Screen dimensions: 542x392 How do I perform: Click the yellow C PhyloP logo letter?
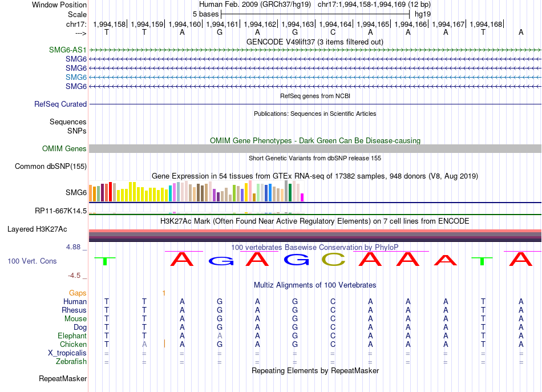(333, 259)
